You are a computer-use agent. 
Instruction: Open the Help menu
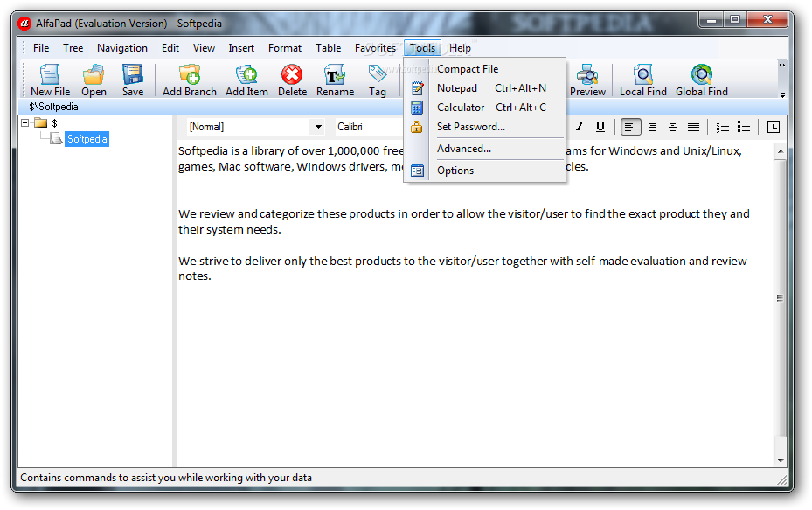[460, 48]
